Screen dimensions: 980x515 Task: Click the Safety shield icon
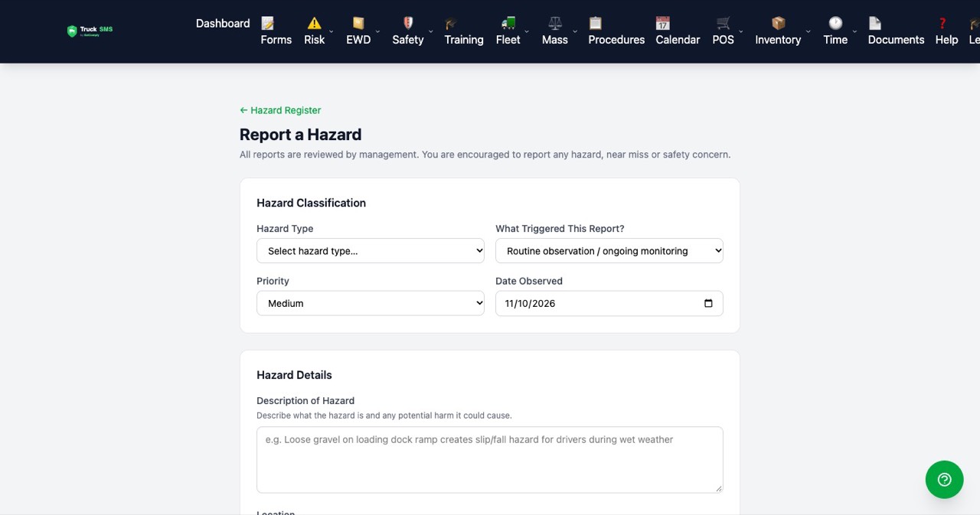tap(408, 23)
